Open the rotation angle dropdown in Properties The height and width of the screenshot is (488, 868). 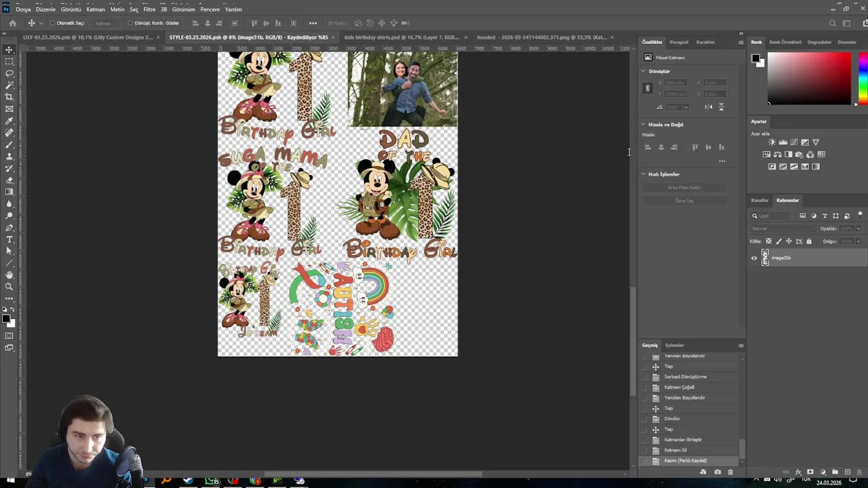pyautogui.click(x=686, y=107)
